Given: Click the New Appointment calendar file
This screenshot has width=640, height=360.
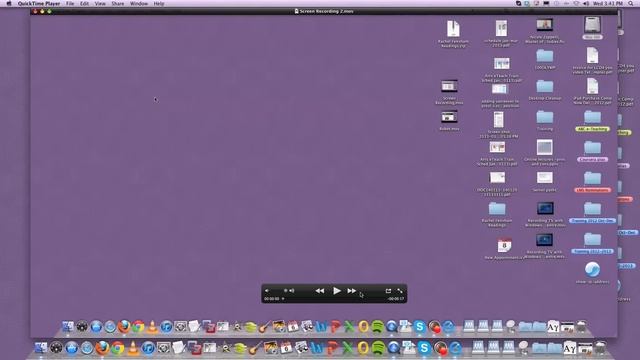Looking at the screenshot, I should [504, 249].
